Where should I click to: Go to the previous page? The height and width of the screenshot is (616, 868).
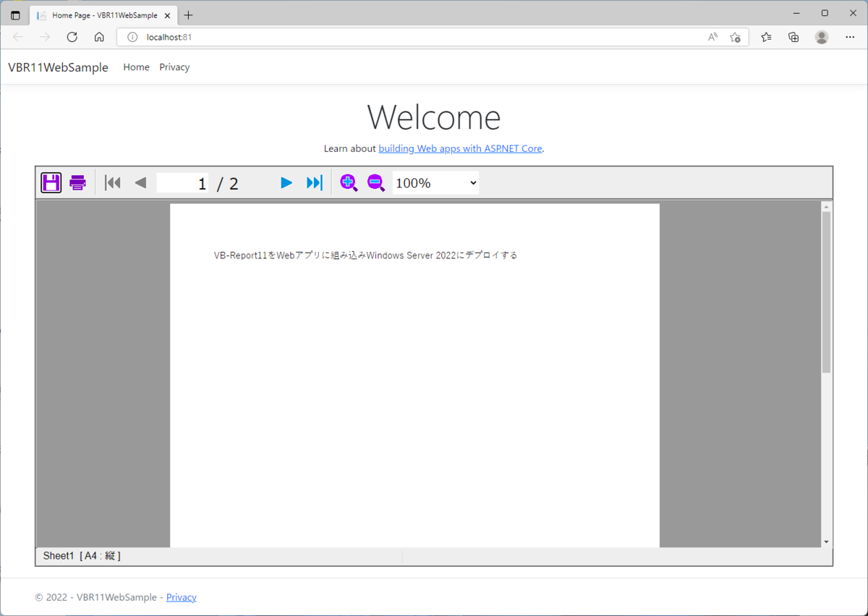pos(140,182)
